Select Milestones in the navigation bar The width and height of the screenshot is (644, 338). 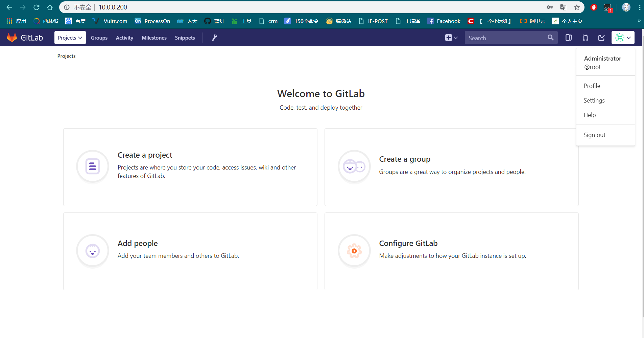coord(154,38)
